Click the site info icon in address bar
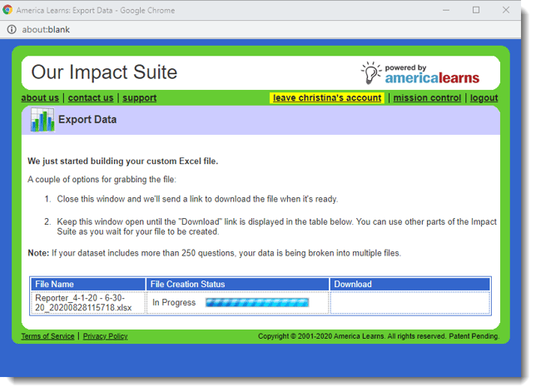 (12, 29)
